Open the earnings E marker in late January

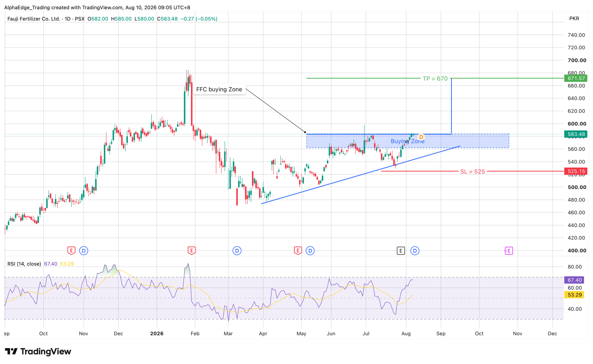coord(191,250)
